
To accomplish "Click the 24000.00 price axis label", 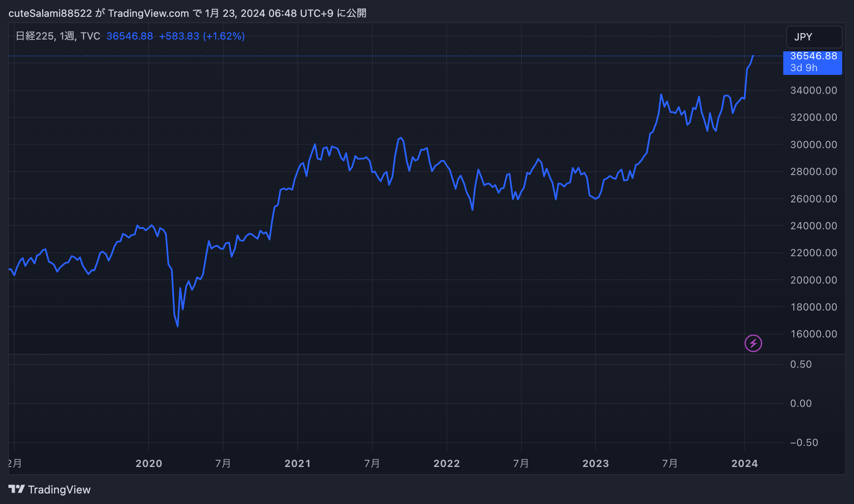I will [x=814, y=226].
